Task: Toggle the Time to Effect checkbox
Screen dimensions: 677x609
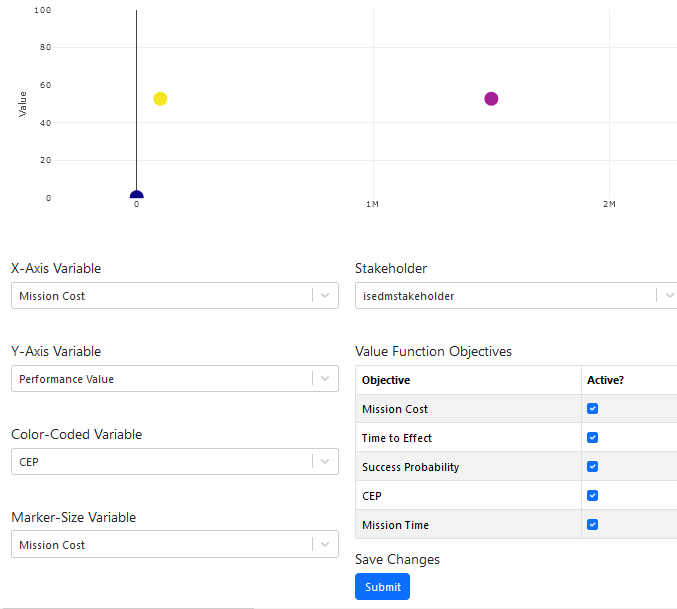Action: 592,438
